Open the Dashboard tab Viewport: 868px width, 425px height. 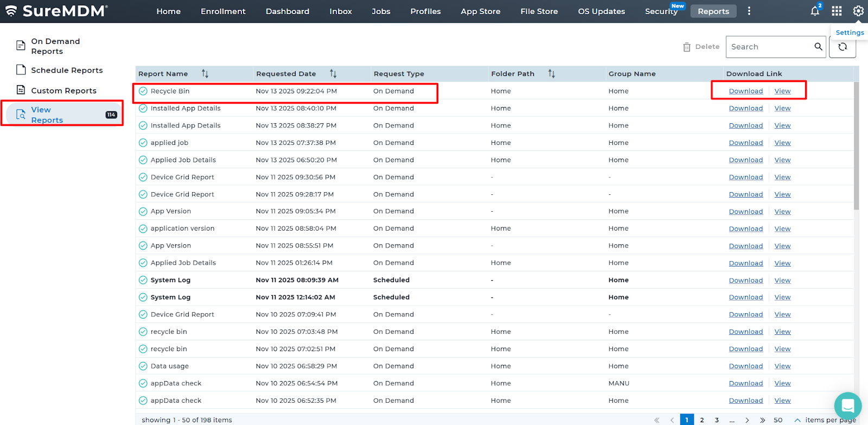click(x=287, y=11)
